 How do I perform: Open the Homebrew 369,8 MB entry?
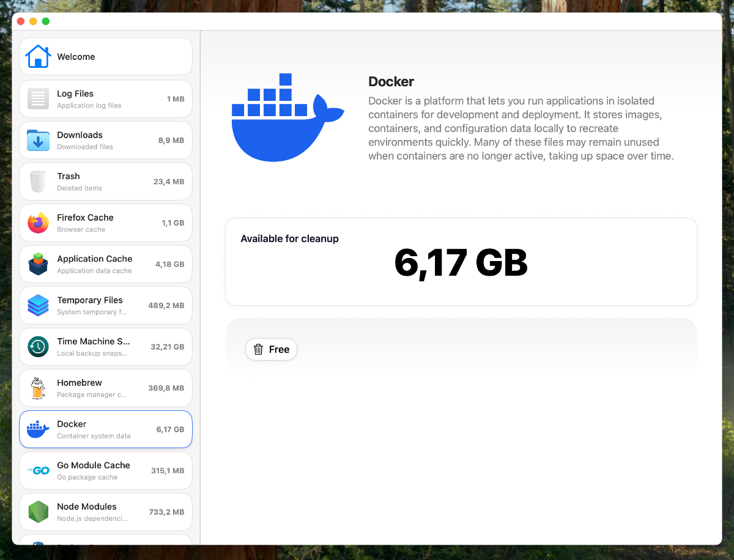106,388
